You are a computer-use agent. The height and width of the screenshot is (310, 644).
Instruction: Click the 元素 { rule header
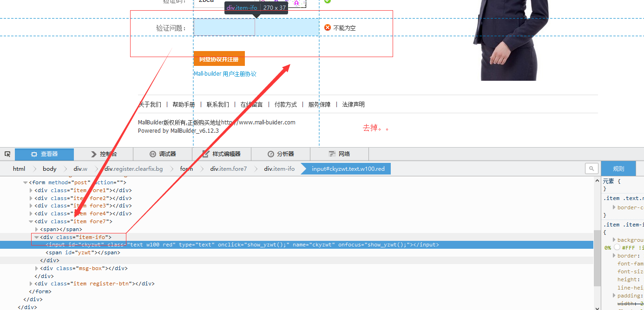(611, 181)
